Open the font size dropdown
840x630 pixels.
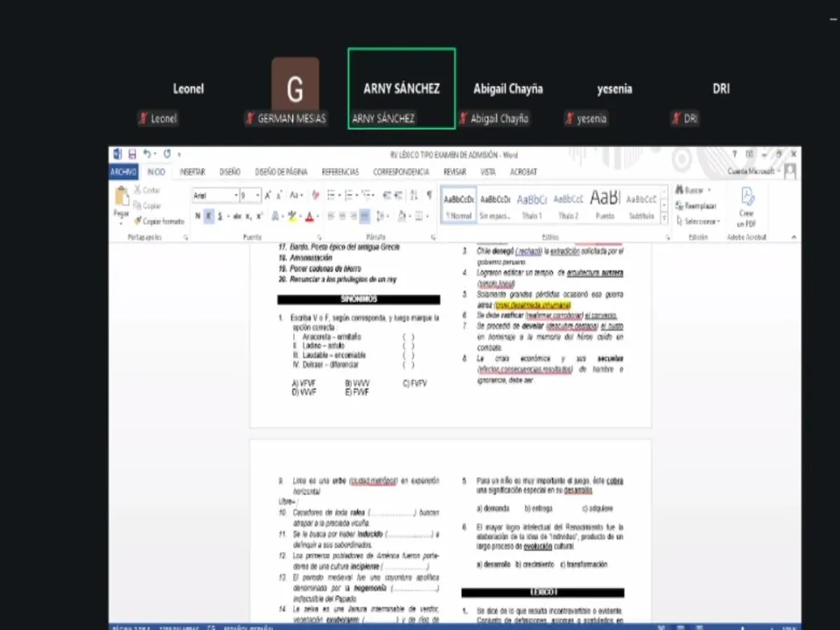257,195
